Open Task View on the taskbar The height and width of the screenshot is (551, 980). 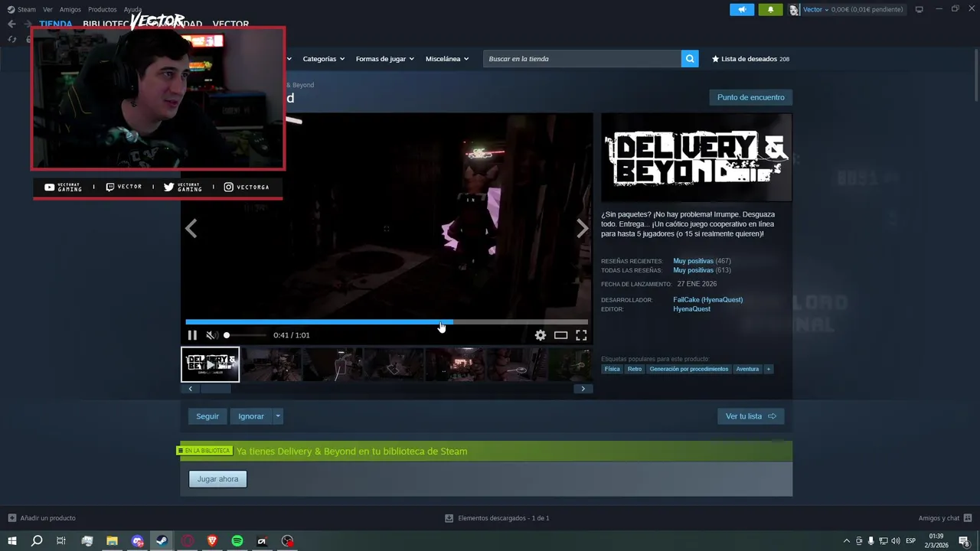(x=61, y=541)
